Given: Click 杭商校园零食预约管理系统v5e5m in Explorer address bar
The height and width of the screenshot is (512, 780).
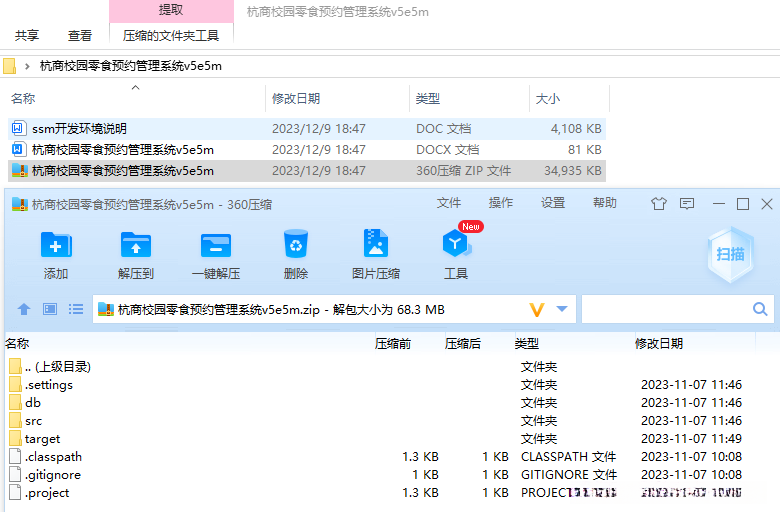Looking at the screenshot, I should coord(131,66).
